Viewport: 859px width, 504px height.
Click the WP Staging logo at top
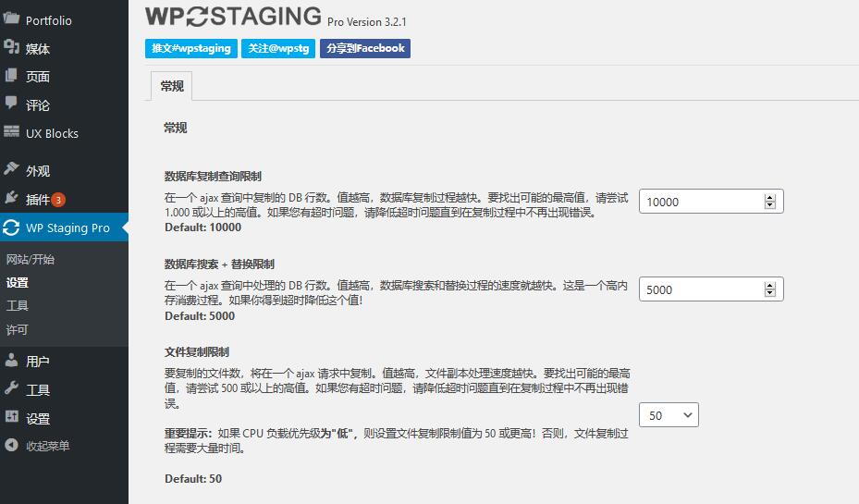(x=233, y=17)
